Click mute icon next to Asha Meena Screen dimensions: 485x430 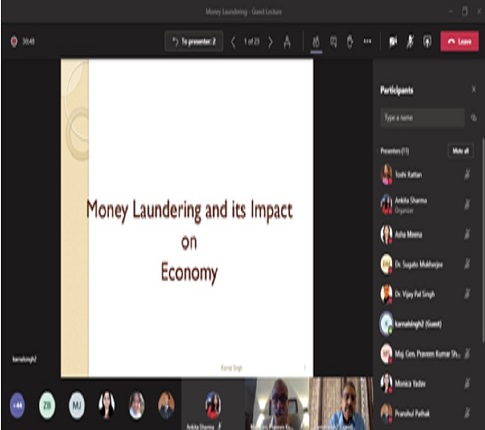[467, 234]
